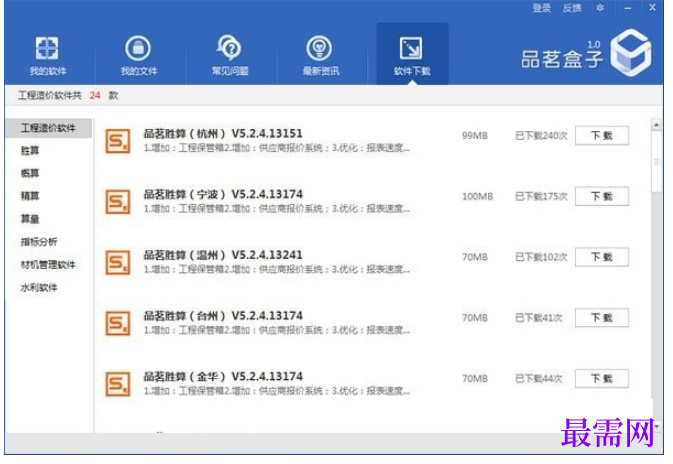Close the 品茗盒子 window

[x=652, y=7]
